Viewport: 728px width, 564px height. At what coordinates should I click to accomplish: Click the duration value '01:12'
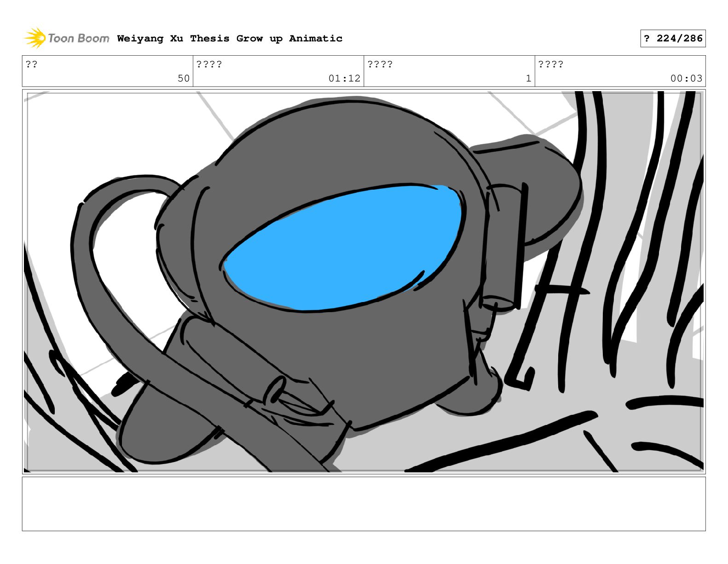point(344,78)
